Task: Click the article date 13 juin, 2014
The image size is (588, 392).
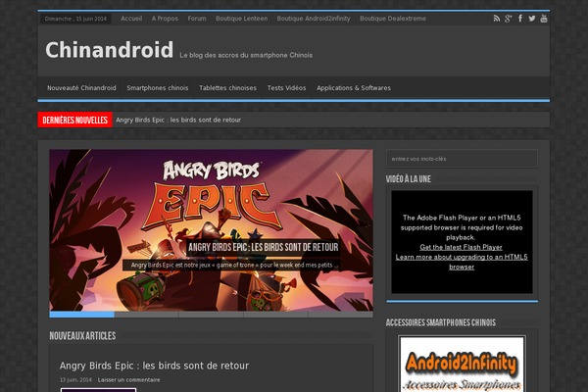Action: click(75, 380)
